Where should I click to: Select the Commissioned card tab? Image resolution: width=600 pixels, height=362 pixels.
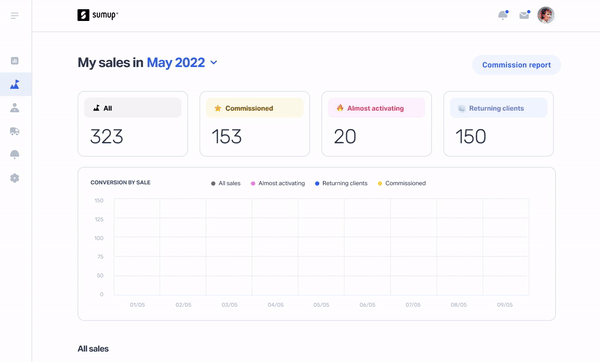pyautogui.click(x=254, y=124)
